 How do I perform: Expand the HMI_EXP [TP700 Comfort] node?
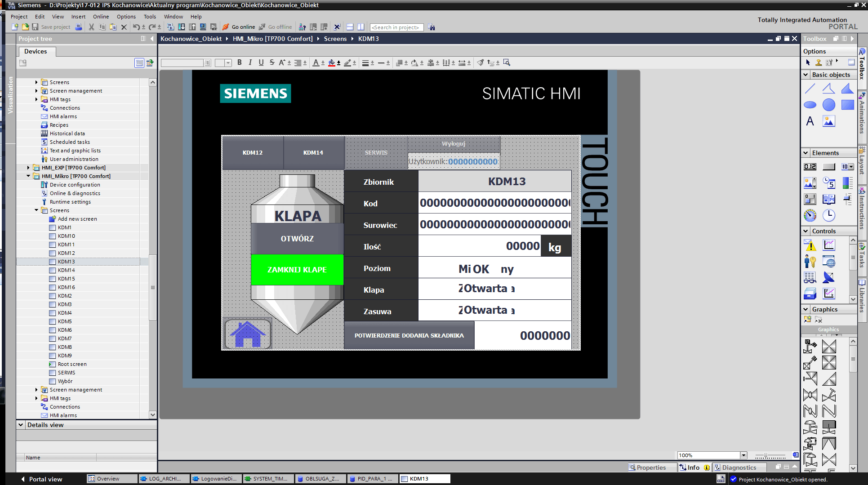pyautogui.click(x=28, y=168)
